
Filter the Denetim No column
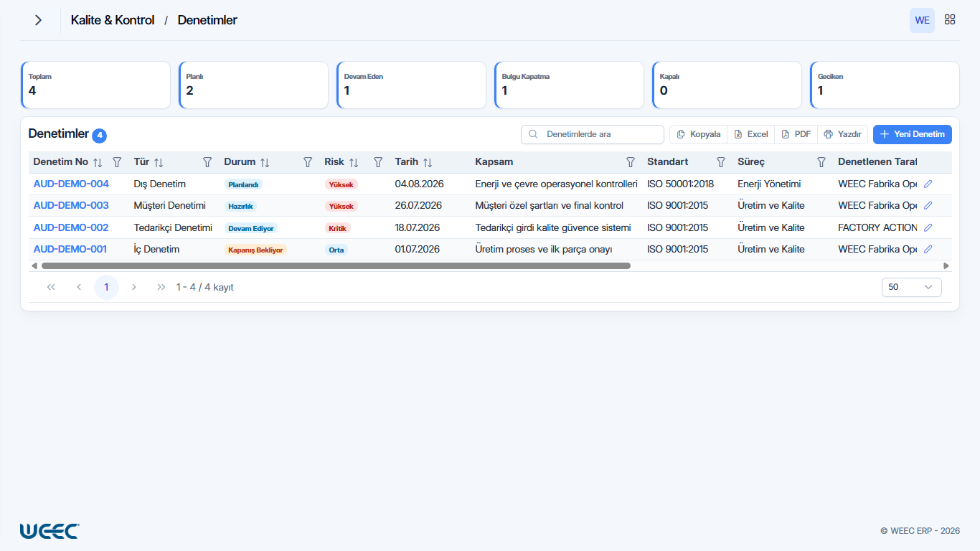[x=117, y=163]
